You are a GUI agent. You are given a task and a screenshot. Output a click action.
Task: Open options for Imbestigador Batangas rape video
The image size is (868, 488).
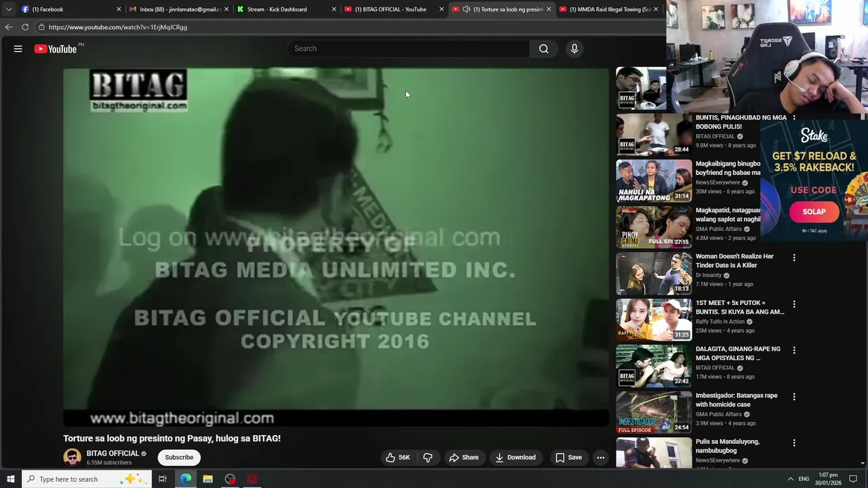click(x=794, y=396)
